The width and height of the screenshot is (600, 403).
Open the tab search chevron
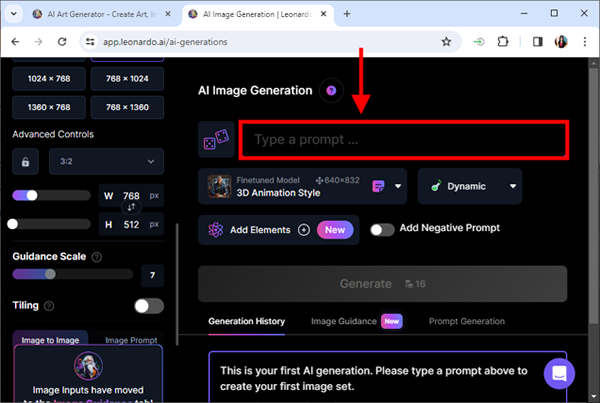click(14, 14)
